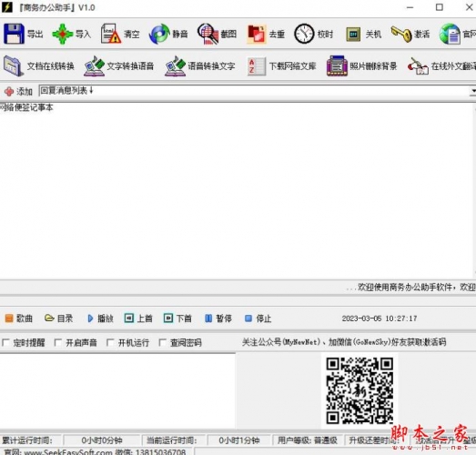Minimize the 商务办公助手 window
Viewport: 476px width, 455px height.
[410, 7]
